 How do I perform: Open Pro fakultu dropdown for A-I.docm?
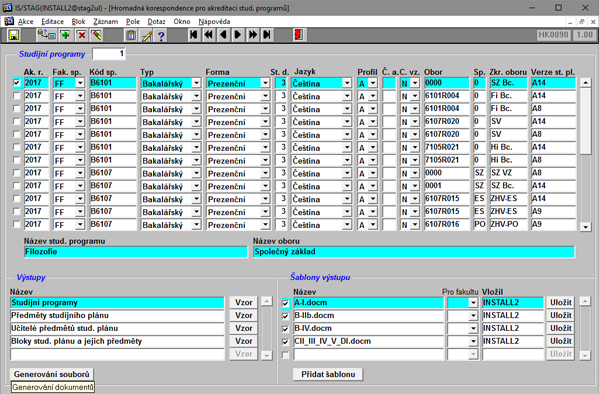[x=473, y=303]
